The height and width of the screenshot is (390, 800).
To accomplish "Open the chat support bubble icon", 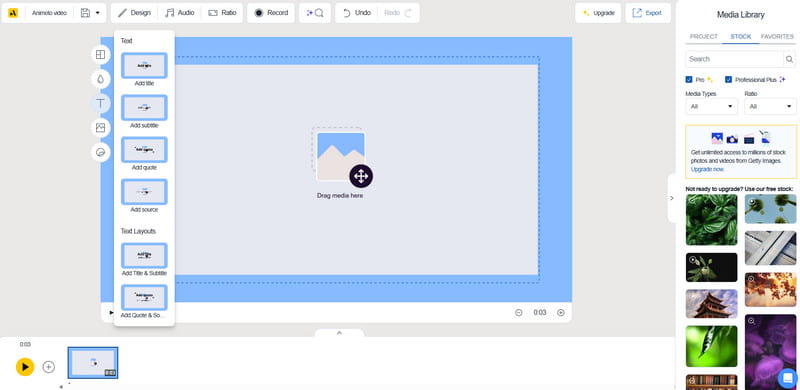I will [787, 378].
